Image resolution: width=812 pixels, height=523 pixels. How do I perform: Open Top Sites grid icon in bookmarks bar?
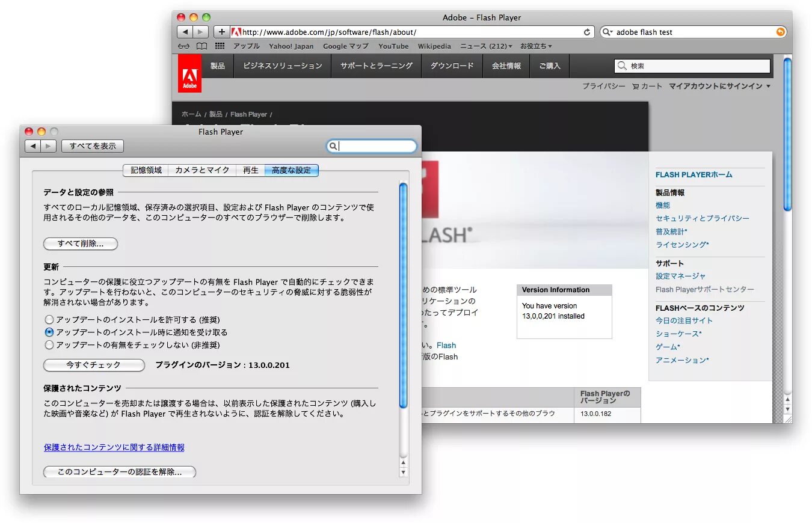(x=220, y=46)
